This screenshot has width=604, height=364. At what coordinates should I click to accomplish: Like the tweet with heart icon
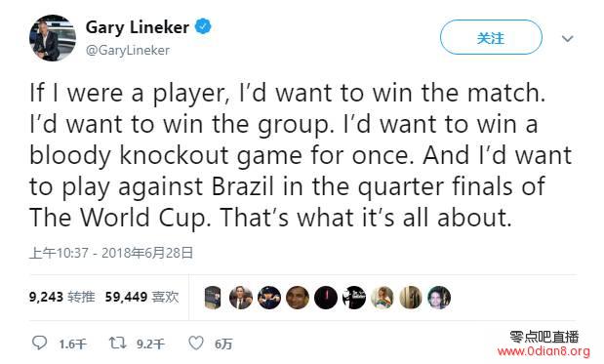coord(196,343)
